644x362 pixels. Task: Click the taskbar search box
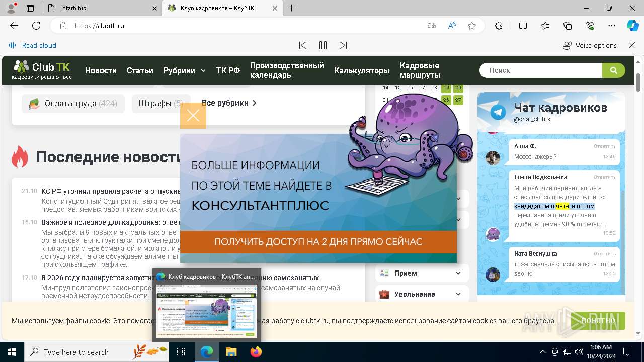(97, 352)
